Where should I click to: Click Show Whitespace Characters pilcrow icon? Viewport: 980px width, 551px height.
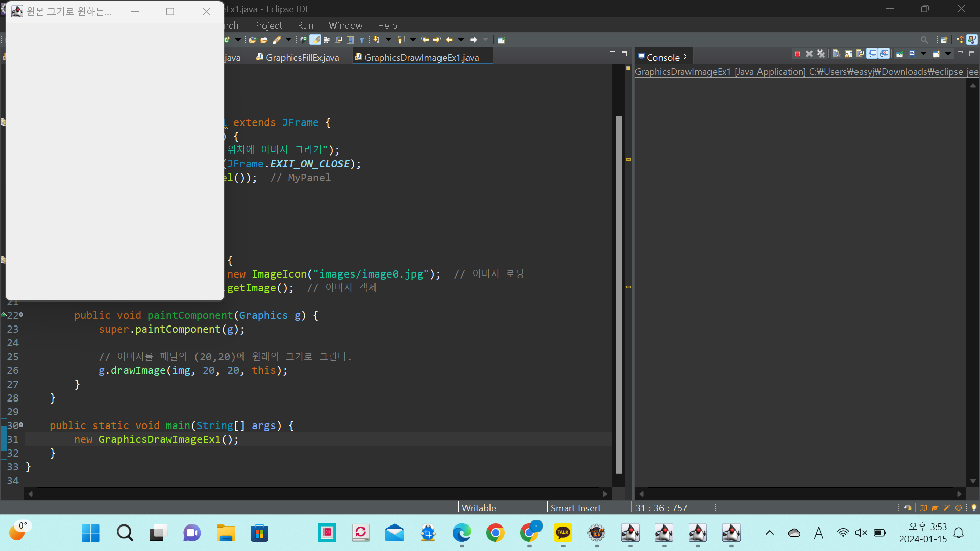pyautogui.click(x=362, y=40)
